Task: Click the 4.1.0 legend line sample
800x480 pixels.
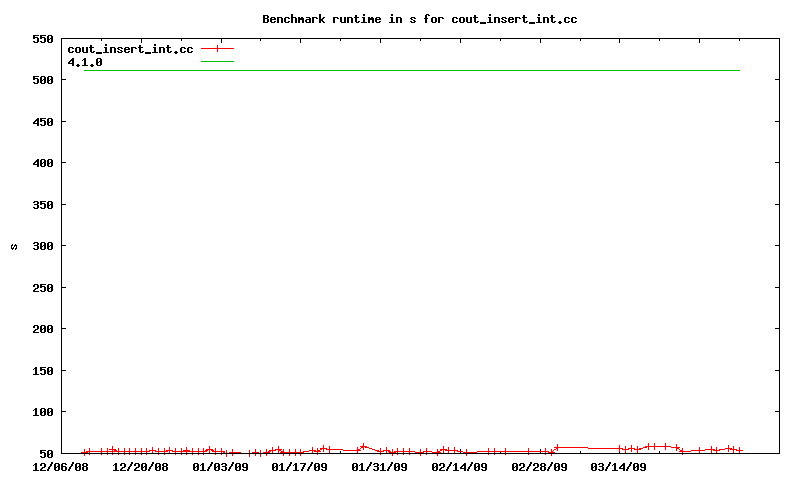Action: pos(217,62)
